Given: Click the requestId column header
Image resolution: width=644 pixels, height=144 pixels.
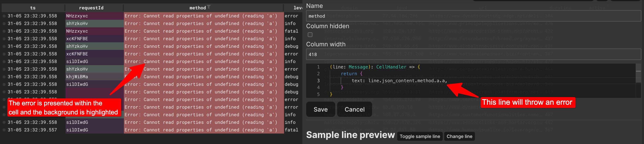Looking at the screenshot, I should point(91,8).
